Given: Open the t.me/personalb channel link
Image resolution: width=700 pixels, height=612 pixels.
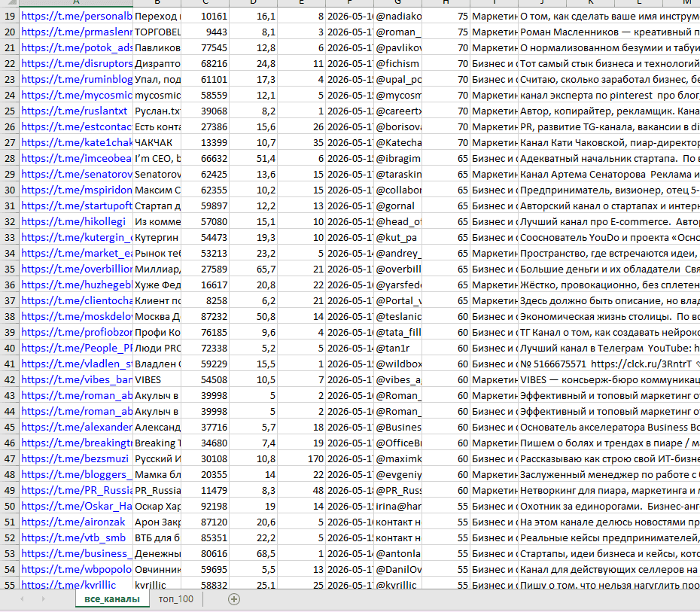Looking at the screenshot, I should coord(76,16).
